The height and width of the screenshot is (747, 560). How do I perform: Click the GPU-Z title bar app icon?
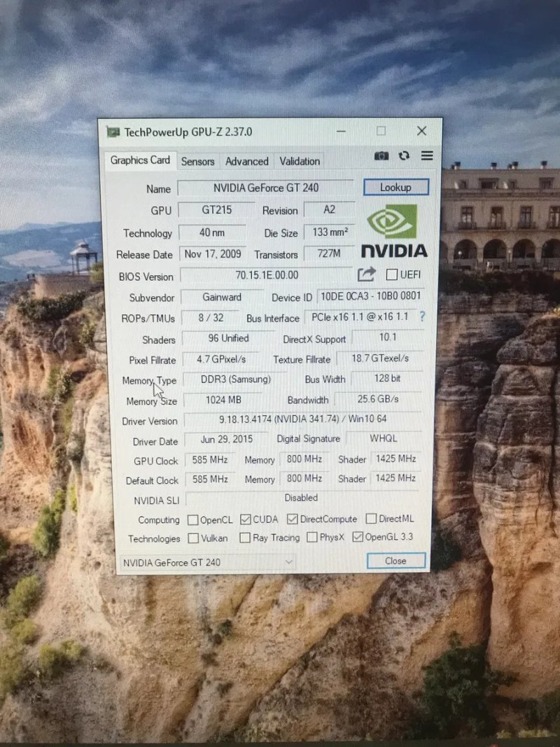(113, 132)
